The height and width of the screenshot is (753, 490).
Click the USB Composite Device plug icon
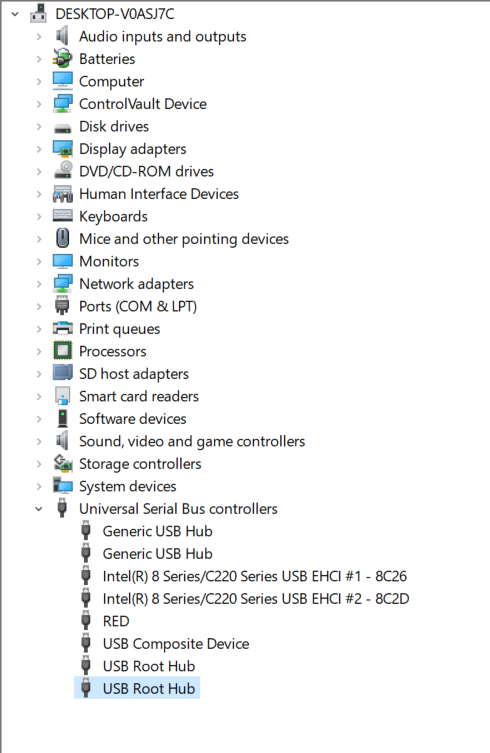[86, 643]
